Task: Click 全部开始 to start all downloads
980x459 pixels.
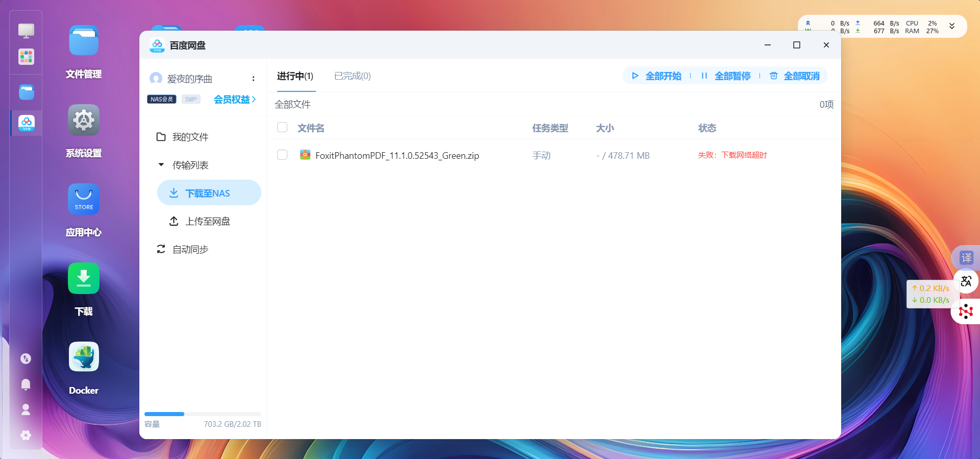Action: [657, 76]
